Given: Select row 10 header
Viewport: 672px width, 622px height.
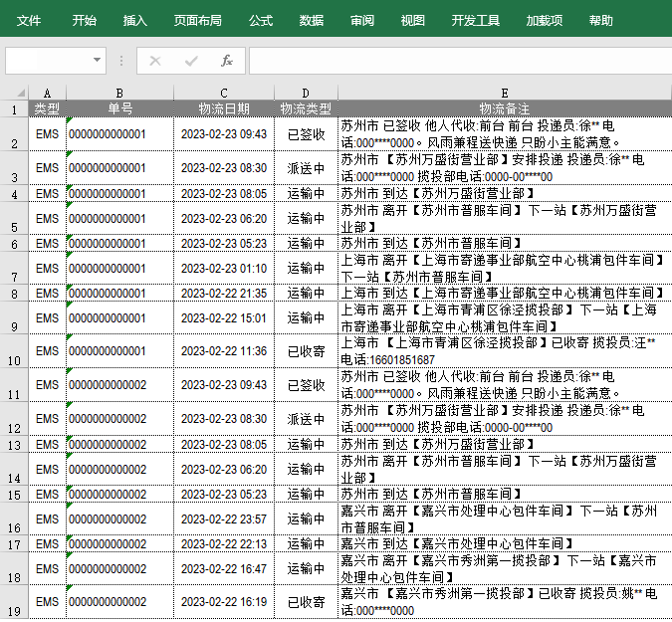Looking at the screenshot, I should coord(15,351).
